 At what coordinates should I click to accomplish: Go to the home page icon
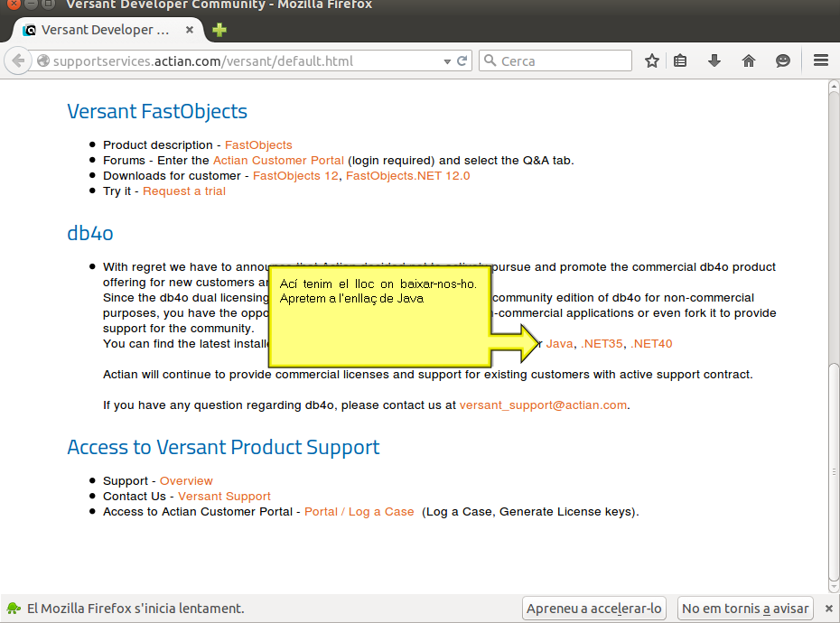tap(749, 60)
